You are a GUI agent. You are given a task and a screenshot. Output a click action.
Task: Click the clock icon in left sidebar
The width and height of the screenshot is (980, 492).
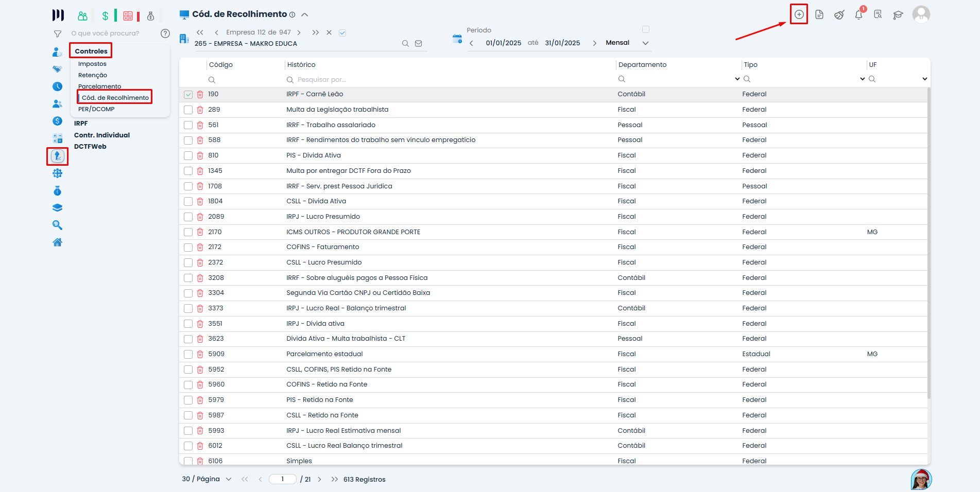pyautogui.click(x=57, y=86)
